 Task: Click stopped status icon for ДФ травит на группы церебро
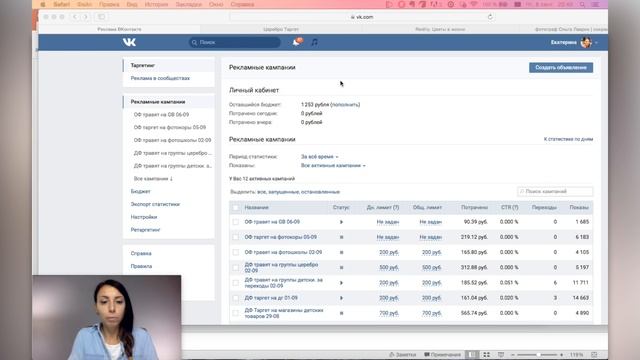tap(341, 267)
